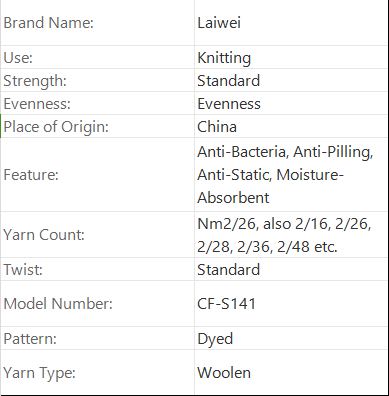Select the Evenness label cell
Screen dimensions: 389x396
coord(97,103)
